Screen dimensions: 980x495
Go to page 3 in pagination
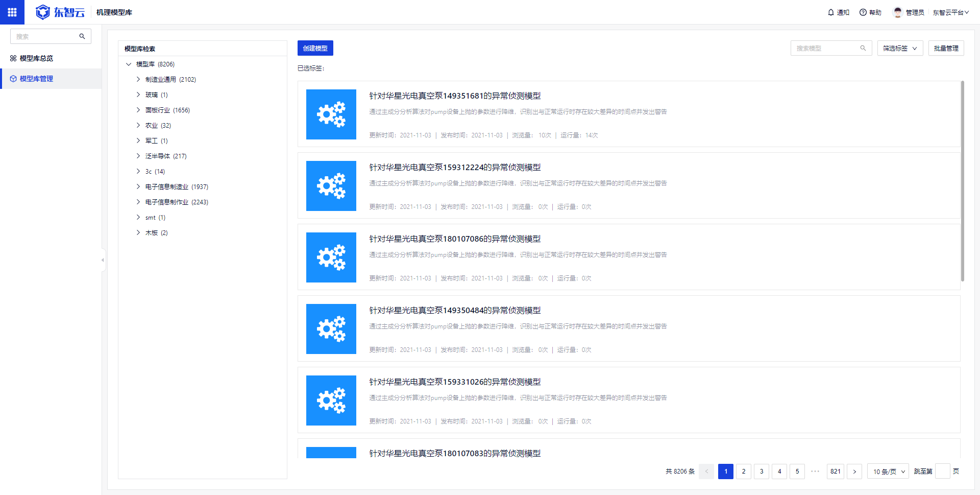[762, 472]
